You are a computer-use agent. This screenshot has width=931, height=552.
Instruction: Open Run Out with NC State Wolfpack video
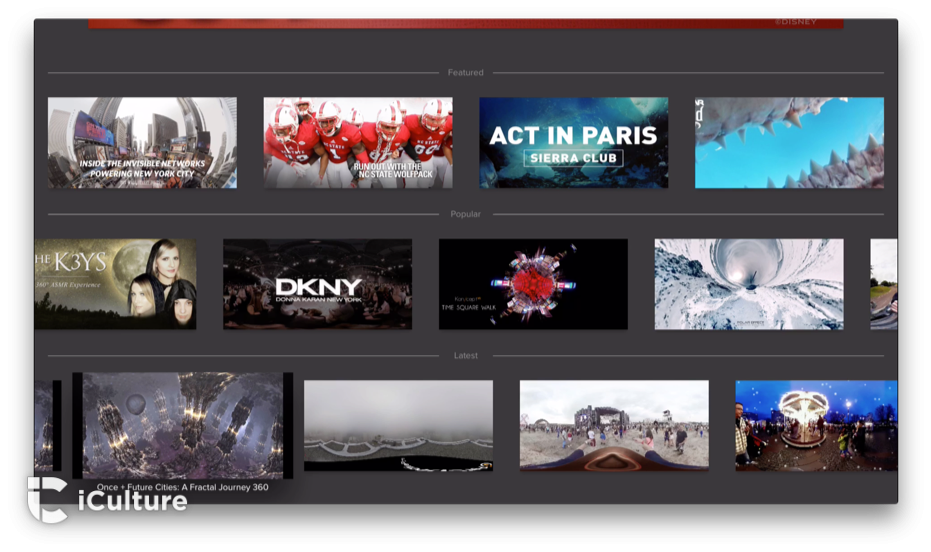click(358, 143)
